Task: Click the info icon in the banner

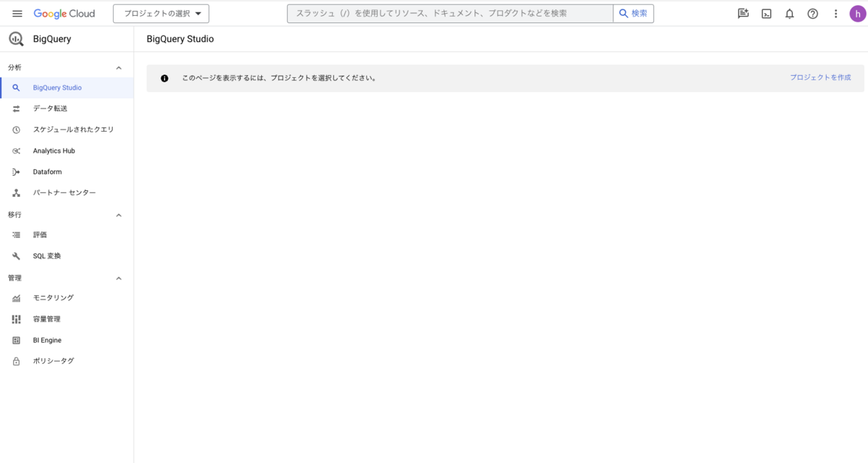Action: [x=164, y=78]
